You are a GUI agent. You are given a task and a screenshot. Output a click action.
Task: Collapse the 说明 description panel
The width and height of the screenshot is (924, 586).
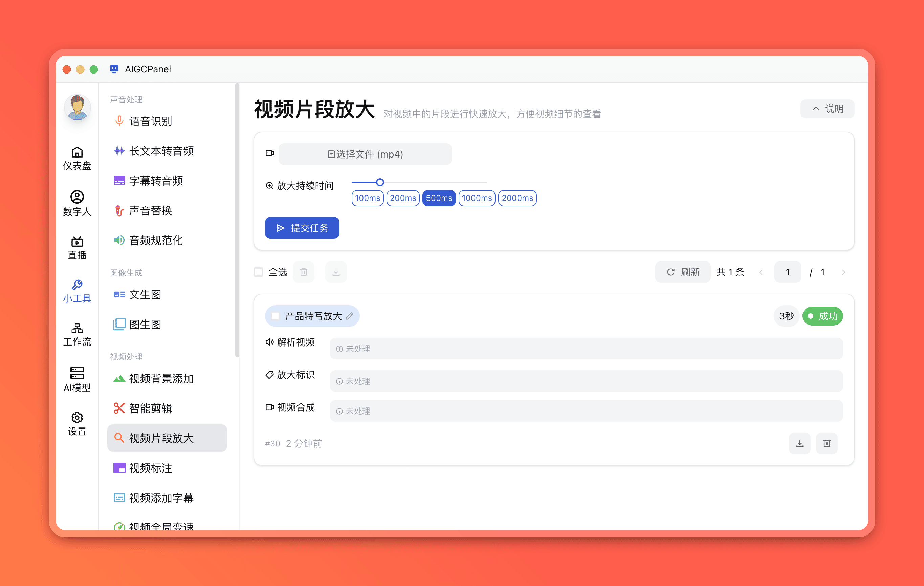[827, 109]
